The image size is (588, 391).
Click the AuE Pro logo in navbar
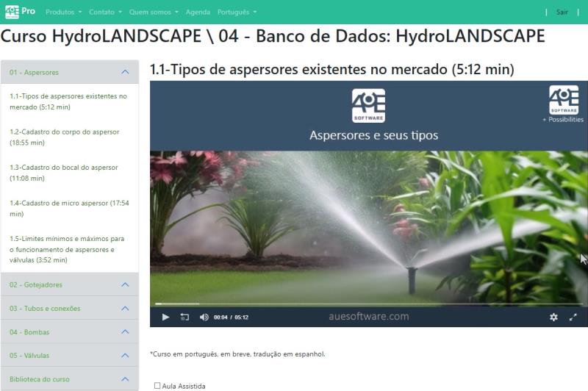21,12
